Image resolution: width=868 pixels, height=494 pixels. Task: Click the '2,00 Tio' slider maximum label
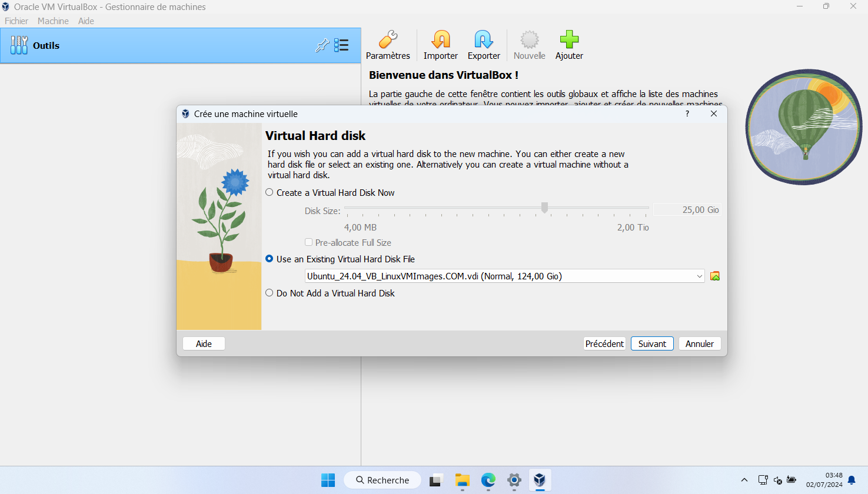633,227
